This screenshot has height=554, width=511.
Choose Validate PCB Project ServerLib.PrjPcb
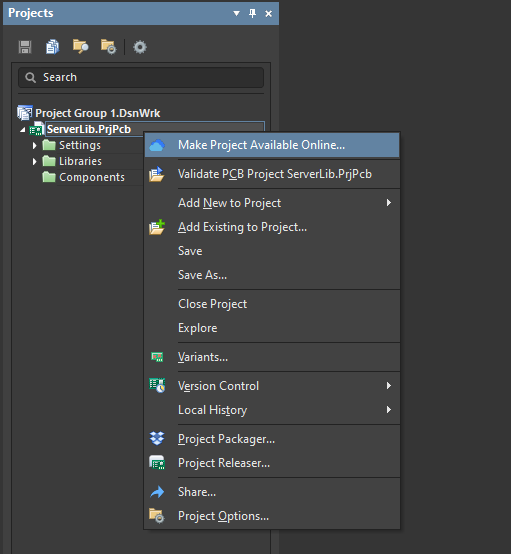(x=272, y=174)
